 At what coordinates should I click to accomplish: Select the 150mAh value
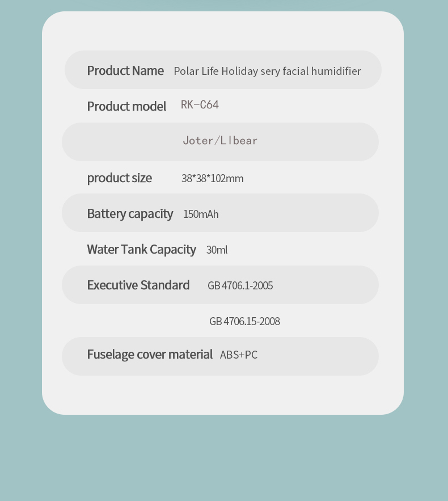(201, 214)
